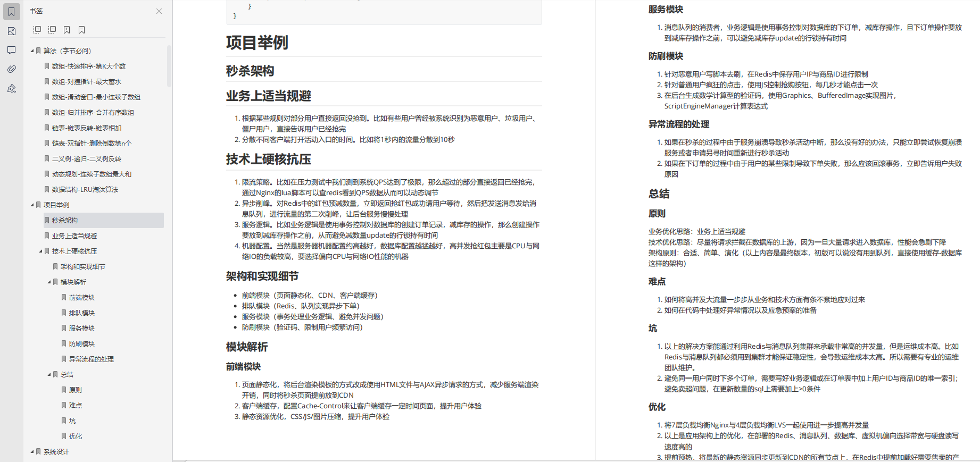Click the add bookmark icon
Image resolution: width=980 pixels, height=462 pixels.
click(67, 30)
